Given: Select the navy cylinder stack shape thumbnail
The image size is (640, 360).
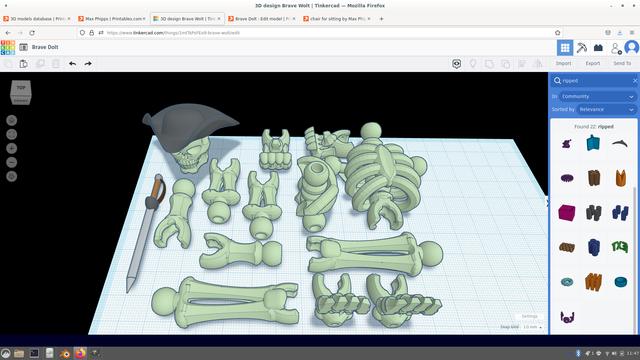Looking at the screenshot, I should pyautogui.click(x=593, y=247).
